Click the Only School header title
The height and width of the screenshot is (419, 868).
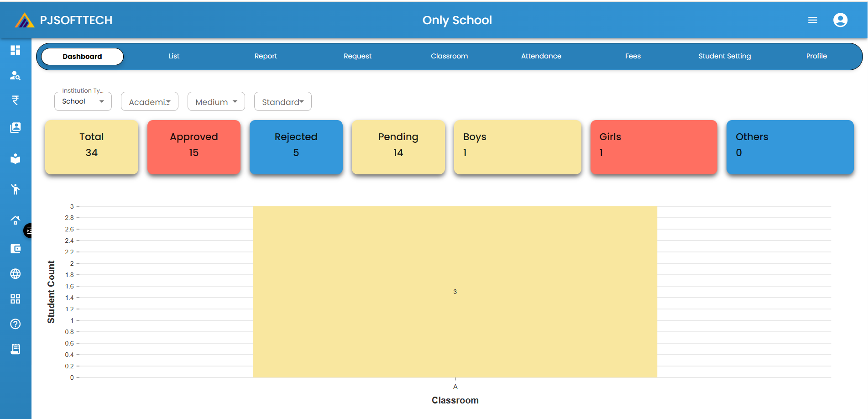click(x=457, y=20)
